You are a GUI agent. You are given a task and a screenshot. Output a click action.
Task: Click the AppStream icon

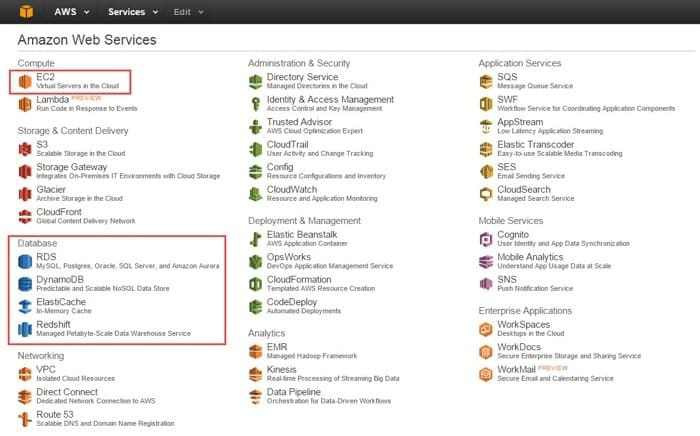[x=486, y=127]
